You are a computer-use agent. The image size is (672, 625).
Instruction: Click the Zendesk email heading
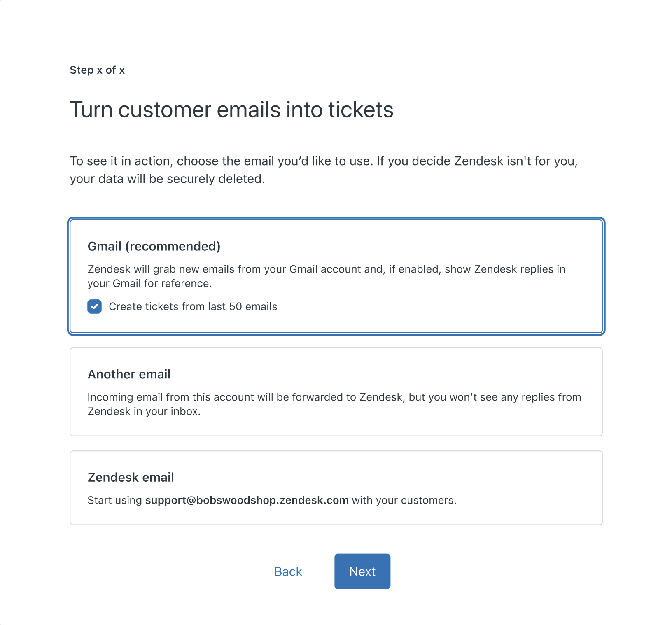[131, 477]
